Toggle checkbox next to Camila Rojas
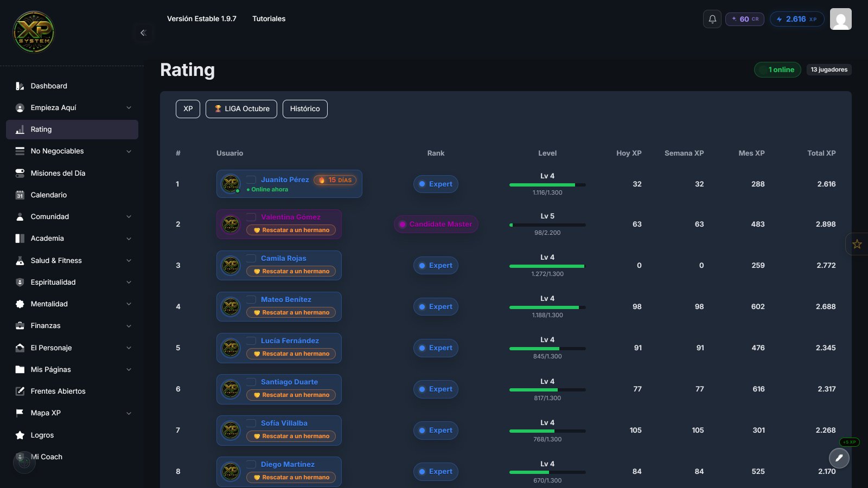 tap(251, 258)
